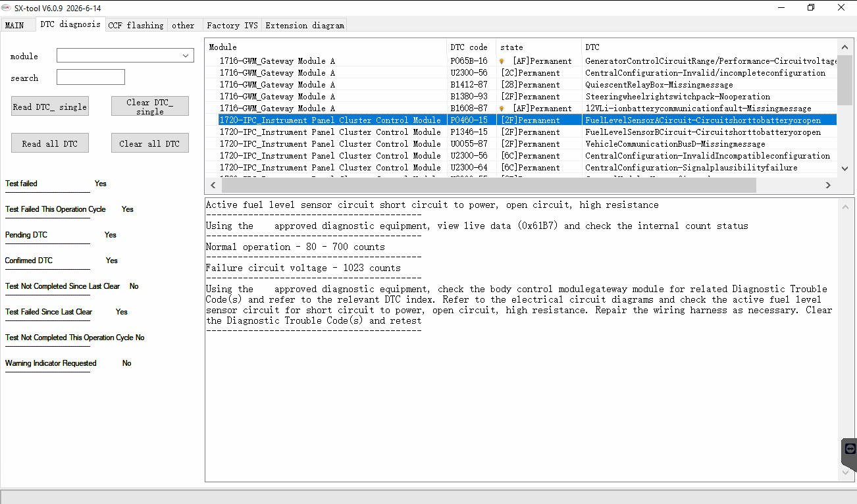Image resolution: width=857 pixels, height=504 pixels.
Task: Click DTC list scroll down arrow
Action: (x=845, y=169)
